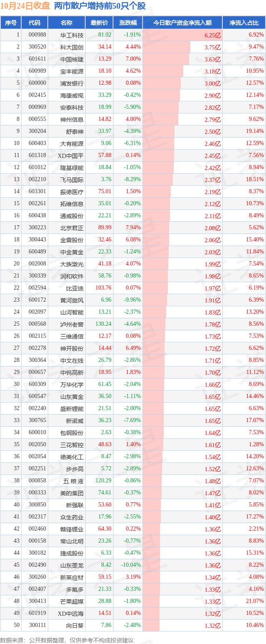Click 美的集团 stock name
The image size is (266, 644).
(72, 493)
